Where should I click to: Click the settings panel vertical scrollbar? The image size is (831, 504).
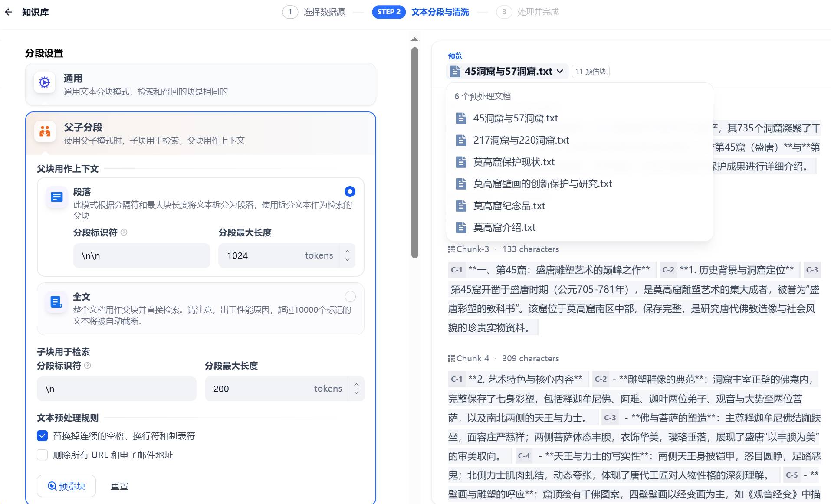pyautogui.click(x=415, y=152)
